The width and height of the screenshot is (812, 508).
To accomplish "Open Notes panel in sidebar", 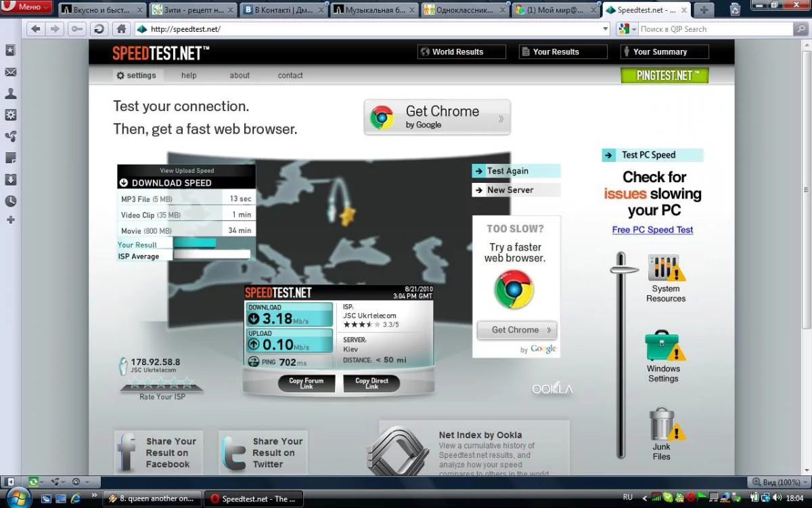I will [11, 158].
